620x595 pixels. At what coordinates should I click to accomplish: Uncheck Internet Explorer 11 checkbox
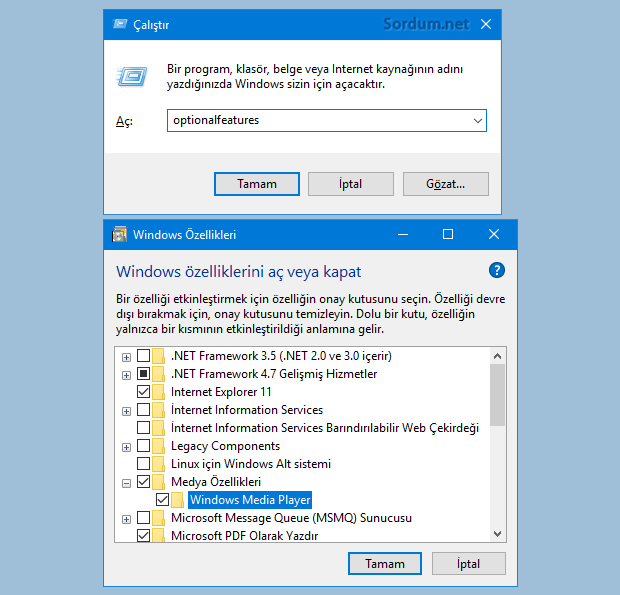[x=143, y=392]
